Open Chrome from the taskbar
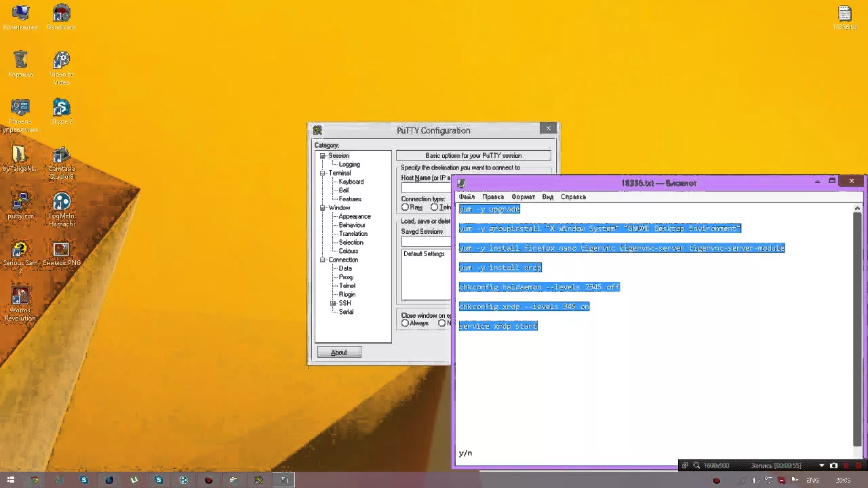The width and height of the screenshot is (868, 488). (x=35, y=480)
